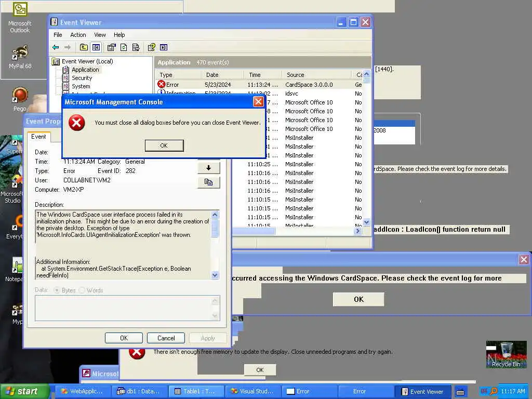The image size is (532, 399).
Task: Click the Show/Hide Action Pane toolbar icon
Action: coord(164,47)
